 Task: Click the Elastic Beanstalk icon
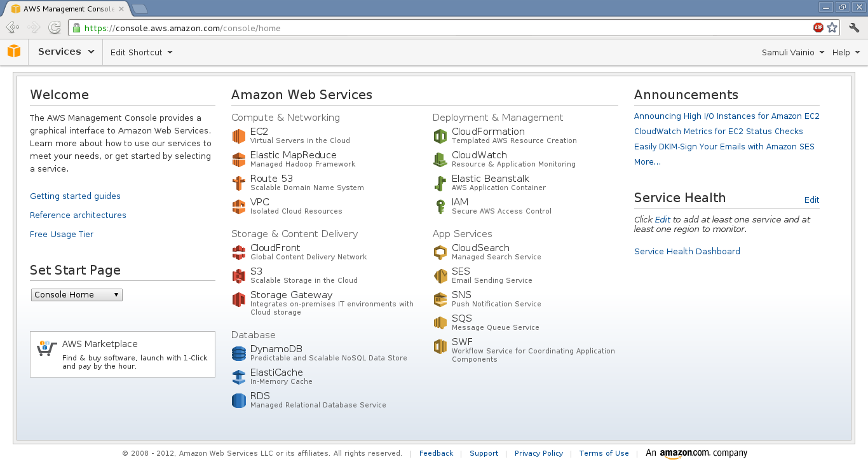[440, 183]
